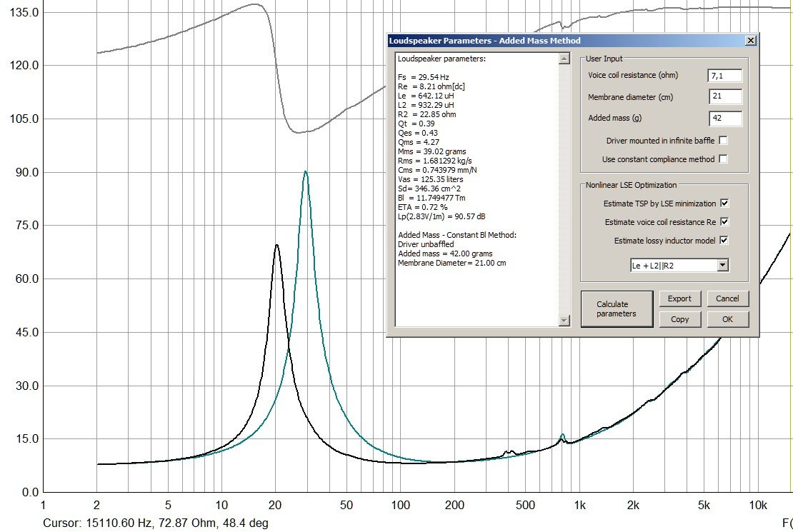Click the parameters list scroll-up arrow
The image size is (793, 532).
[564, 59]
